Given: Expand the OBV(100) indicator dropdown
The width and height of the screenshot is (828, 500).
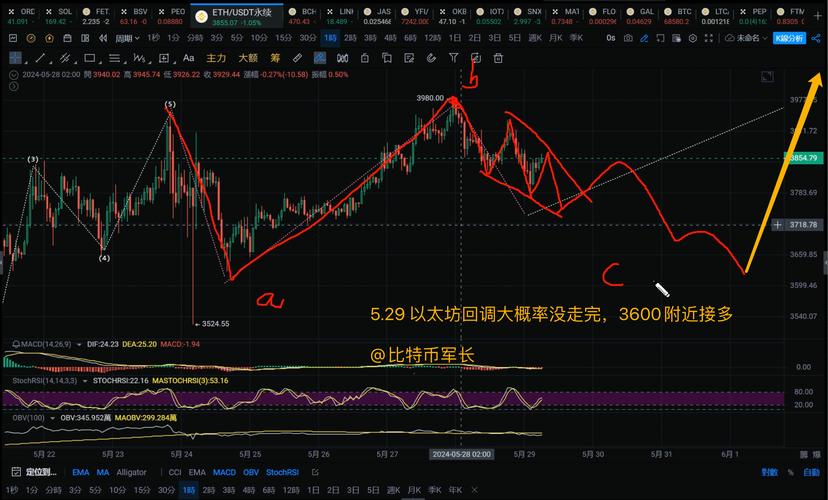Looking at the screenshot, I should (x=52, y=418).
